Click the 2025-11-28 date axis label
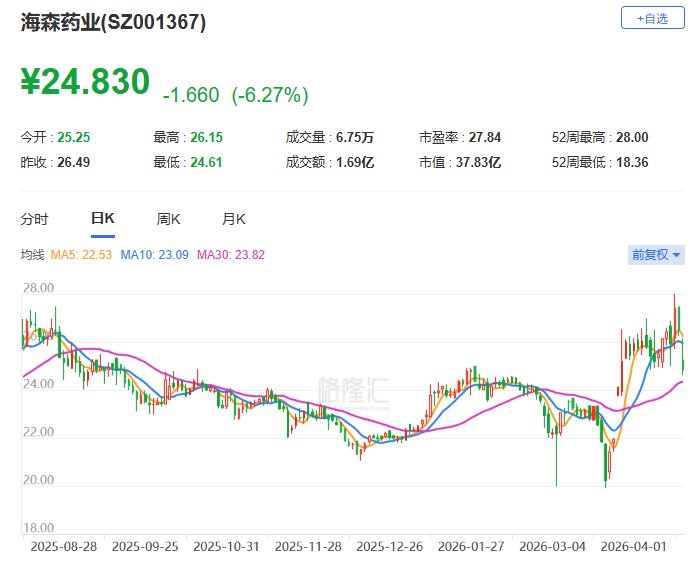This screenshot has height=561, width=693. coord(308,547)
